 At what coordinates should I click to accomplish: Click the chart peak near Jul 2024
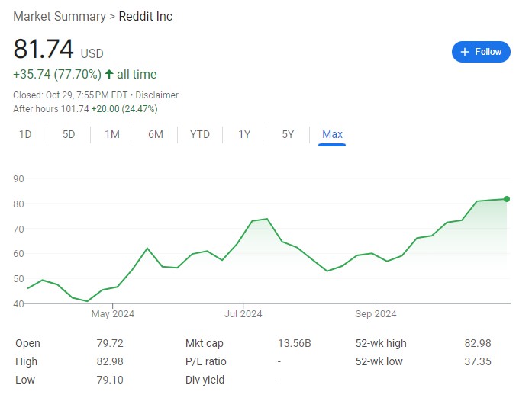[266, 219]
